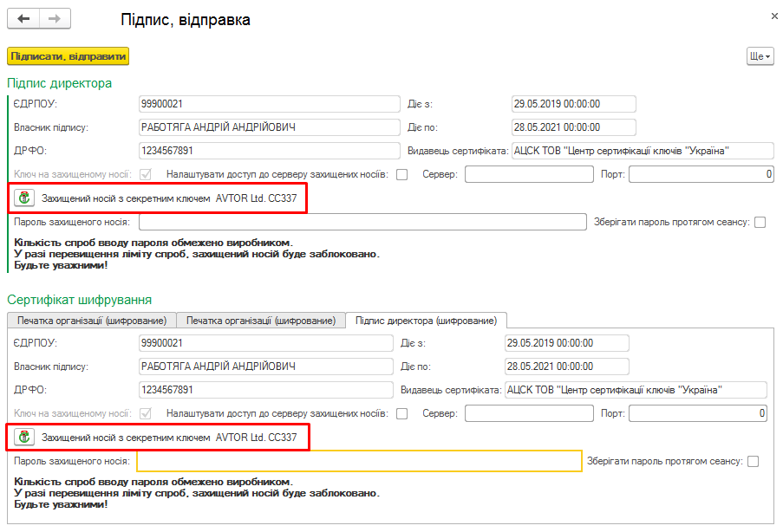Click the ДРФО field in encryption certificate section
This screenshot has width=783, height=532.
tap(265, 389)
